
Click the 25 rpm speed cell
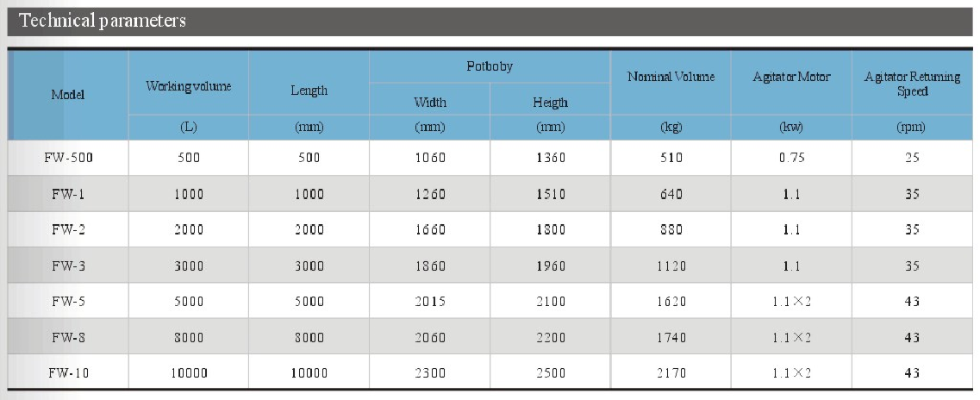coord(913,158)
